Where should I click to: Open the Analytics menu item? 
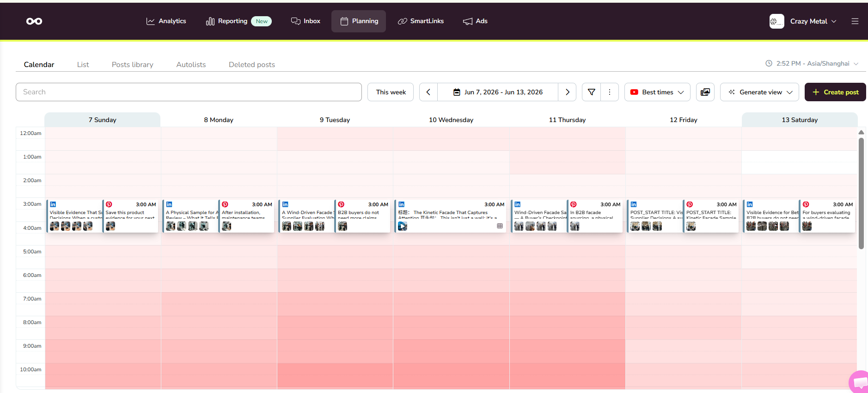(166, 21)
